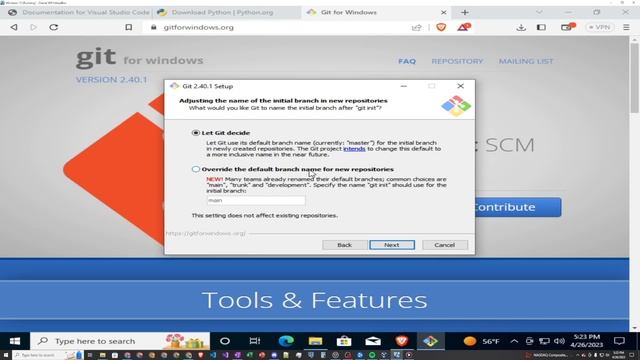Open Mail app from taskbar
This screenshot has width=640, height=360.
coord(373,341)
